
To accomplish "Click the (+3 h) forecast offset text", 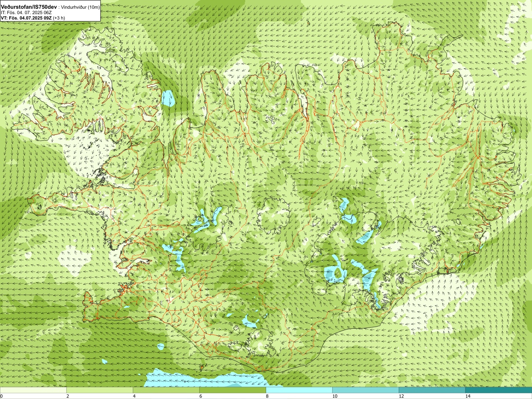I will coord(59,18).
